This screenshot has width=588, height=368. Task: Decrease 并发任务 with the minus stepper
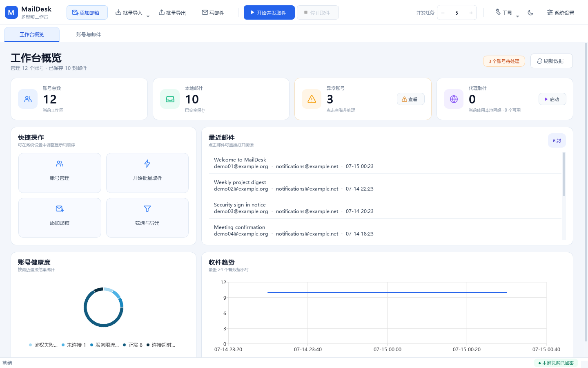coord(443,13)
